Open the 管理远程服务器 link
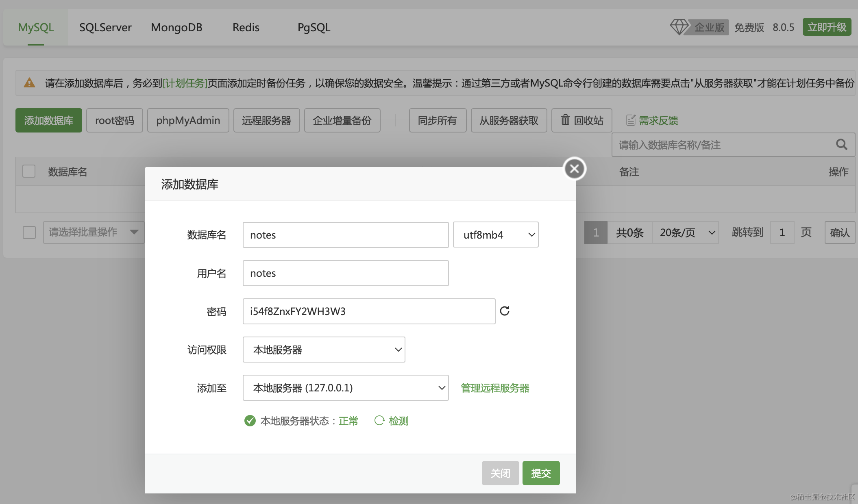The image size is (858, 504). pos(495,388)
